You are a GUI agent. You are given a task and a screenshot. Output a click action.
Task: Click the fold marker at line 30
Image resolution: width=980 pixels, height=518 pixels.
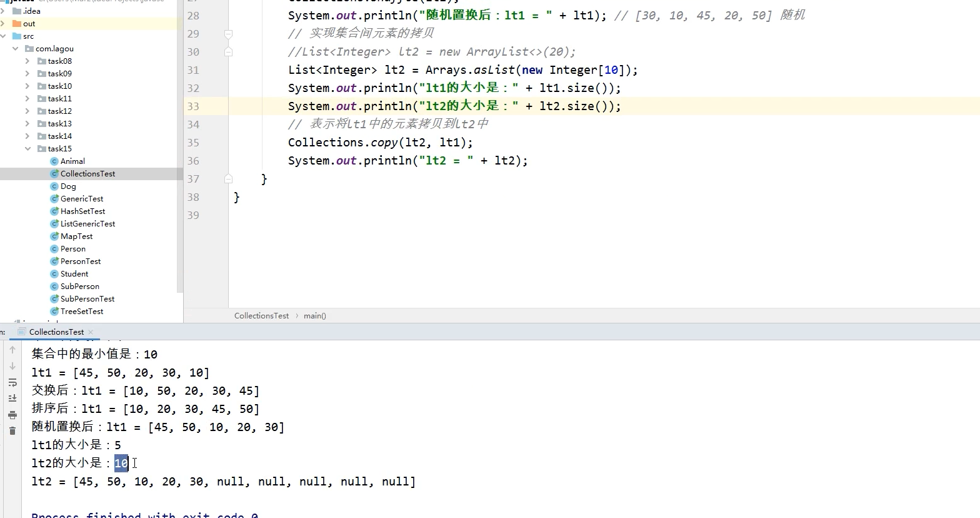(x=228, y=52)
